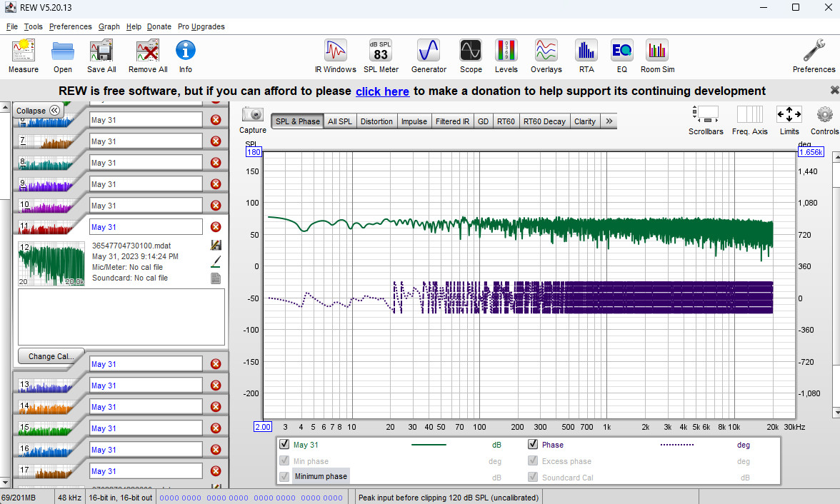Image resolution: width=840 pixels, height=504 pixels.
Task: Open the Overlays window
Action: tap(546, 51)
